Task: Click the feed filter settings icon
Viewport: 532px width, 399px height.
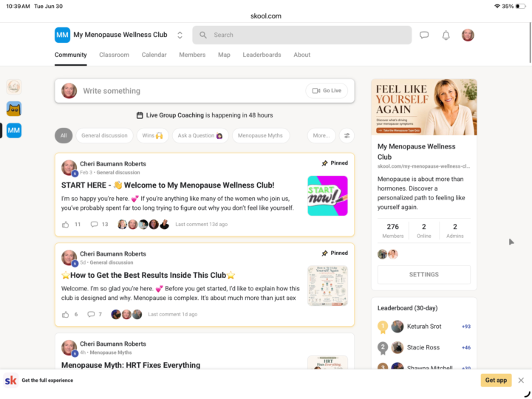Action: (x=347, y=136)
